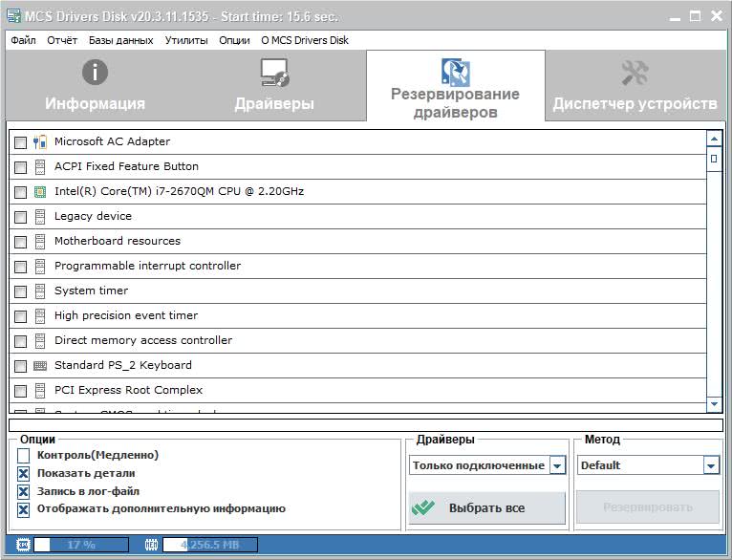Check the ACPI Fixed Feature Button checkbox

(x=20, y=167)
